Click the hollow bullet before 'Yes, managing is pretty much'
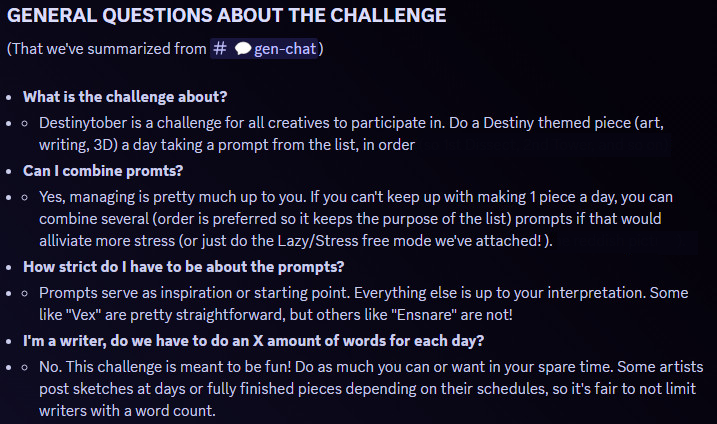The image size is (717, 424). 26,194
